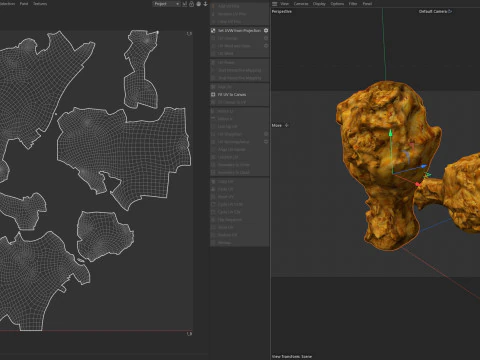Click the icon next to Default Camera

[450, 11]
